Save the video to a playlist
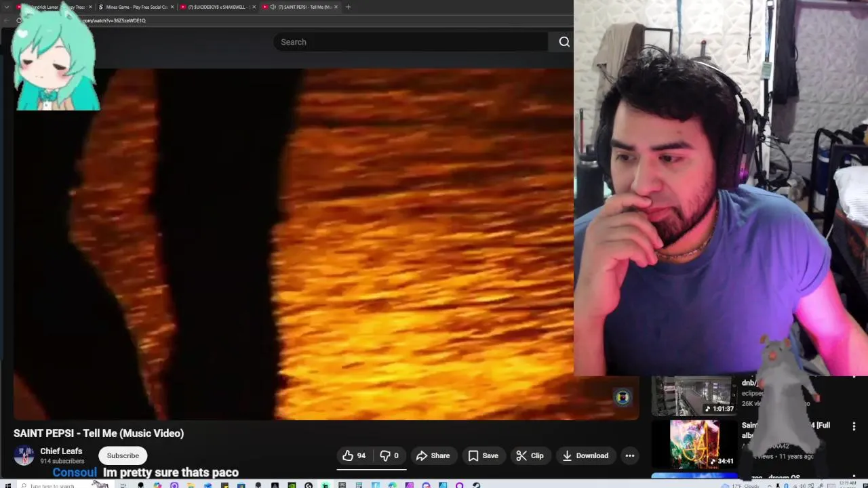 click(483, 455)
